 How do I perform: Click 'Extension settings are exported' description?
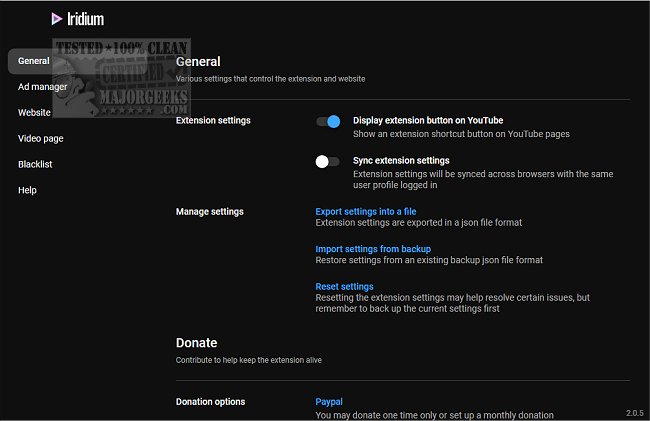(419, 223)
